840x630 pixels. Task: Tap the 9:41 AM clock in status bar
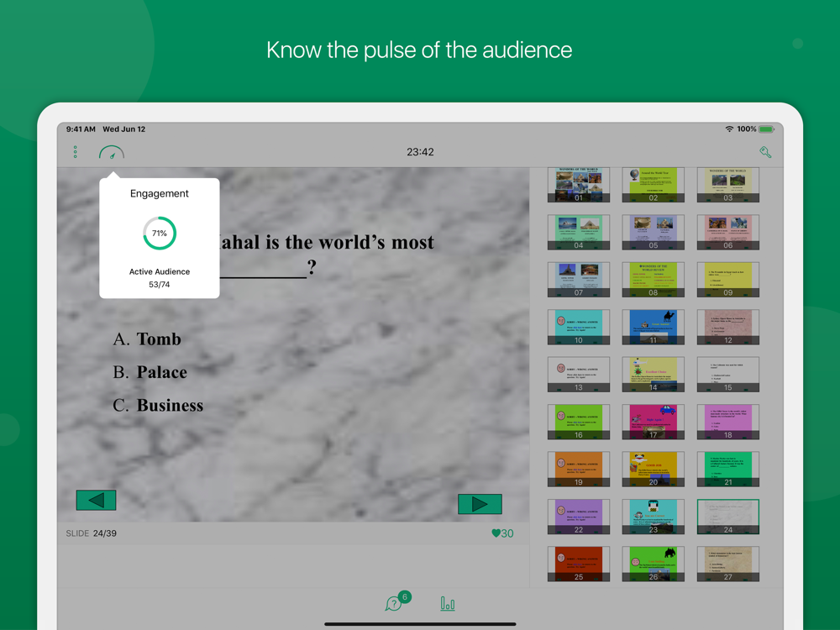coord(81,129)
